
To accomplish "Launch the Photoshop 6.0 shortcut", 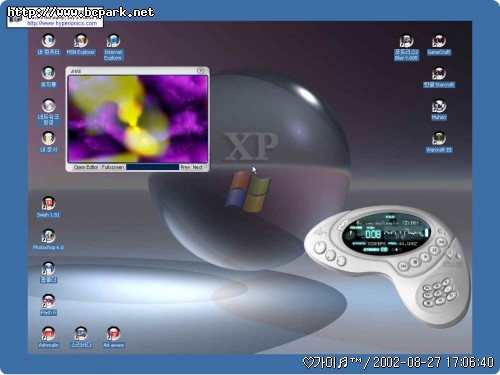I will pyautogui.click(x=48, y=240).
